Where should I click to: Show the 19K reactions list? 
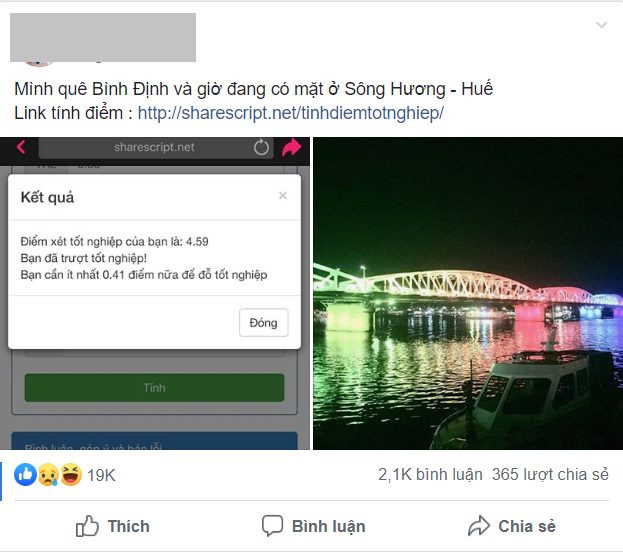click(x=101, y=475)
